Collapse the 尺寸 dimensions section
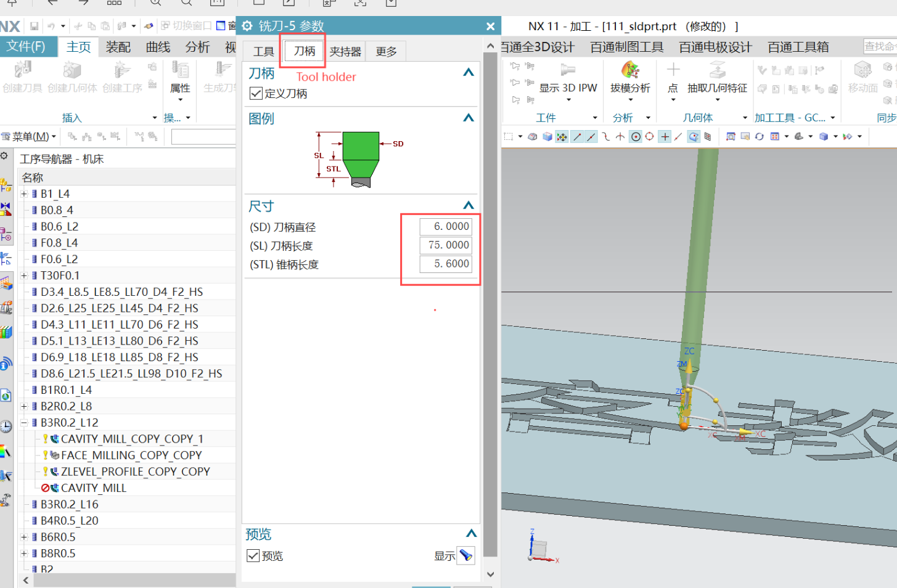The width and height of the screenshot is (897, 588). tap(469, 205)
